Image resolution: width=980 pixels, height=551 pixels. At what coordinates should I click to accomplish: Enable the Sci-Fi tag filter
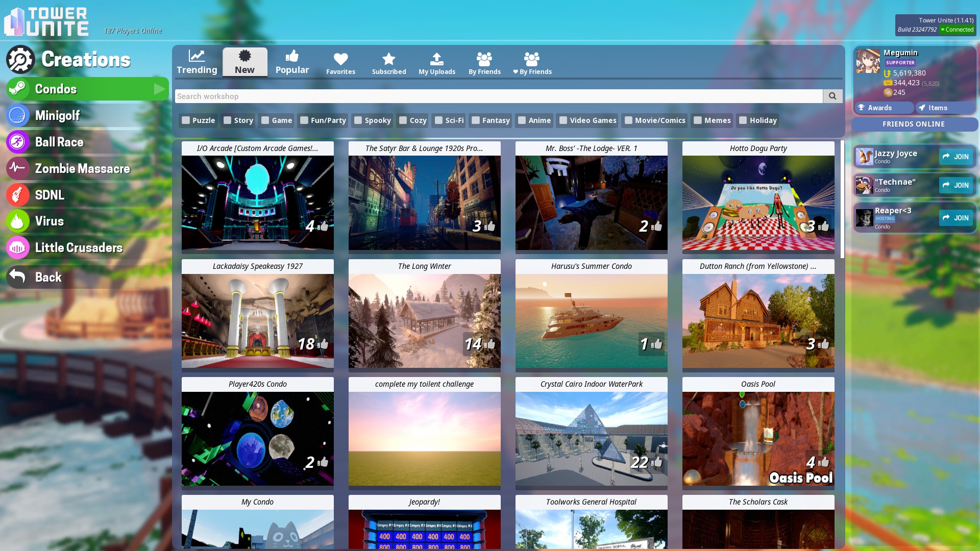(439, 120)
